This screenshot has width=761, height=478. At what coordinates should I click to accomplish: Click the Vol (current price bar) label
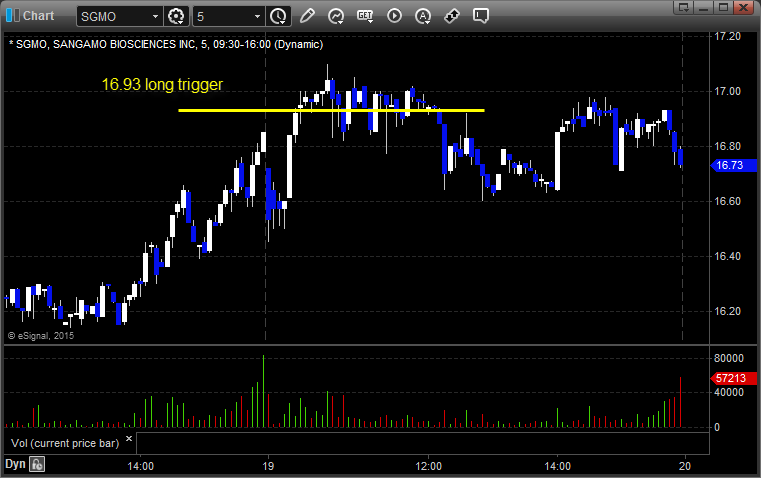point(65,443)
